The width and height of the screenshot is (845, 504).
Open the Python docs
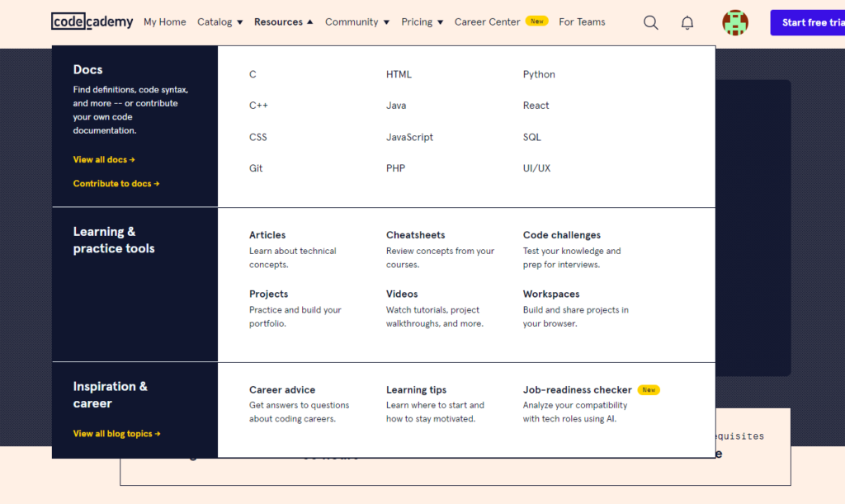tap(539, 74)
